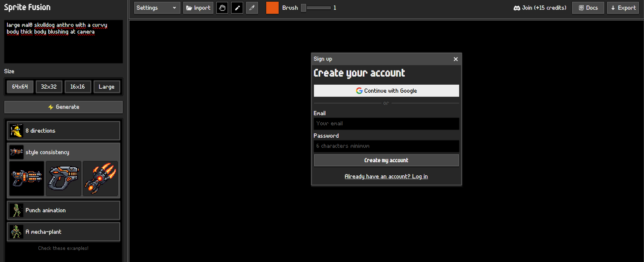Select the pencil draw tool
The height and width of the screenshot is (262, 644).
pos(237,8)
